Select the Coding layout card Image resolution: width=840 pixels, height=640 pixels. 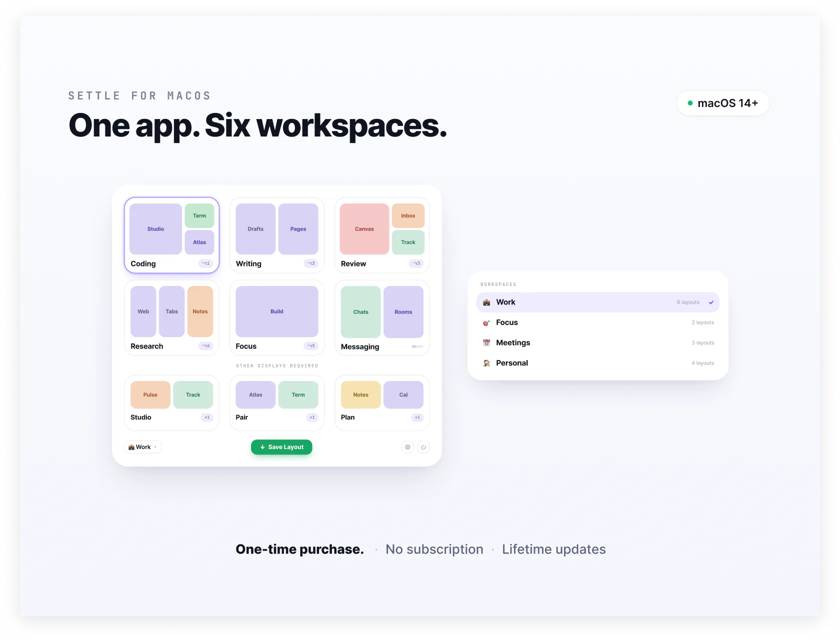tap(172, 235)
